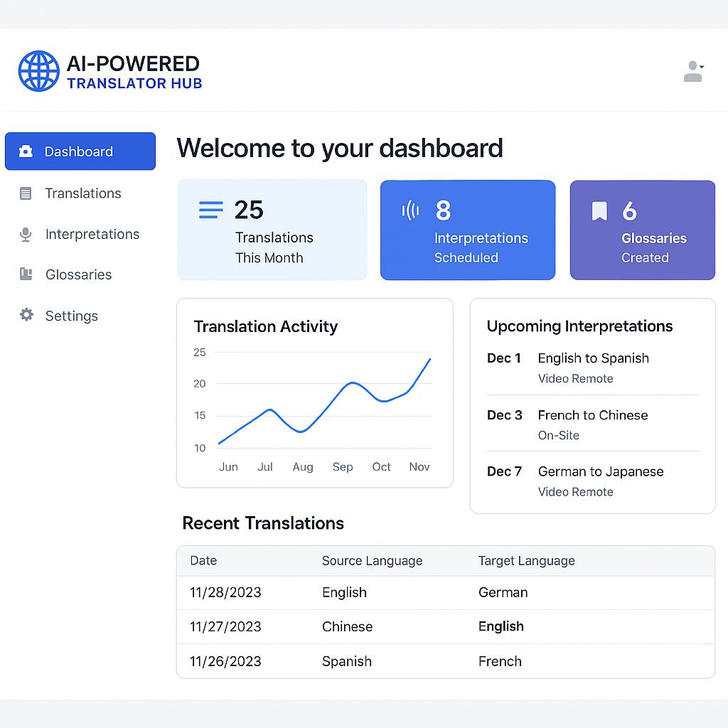Open the 25 Translations This Month card
Viewport: 728px width, 728px height.
[x=272, y=230]
